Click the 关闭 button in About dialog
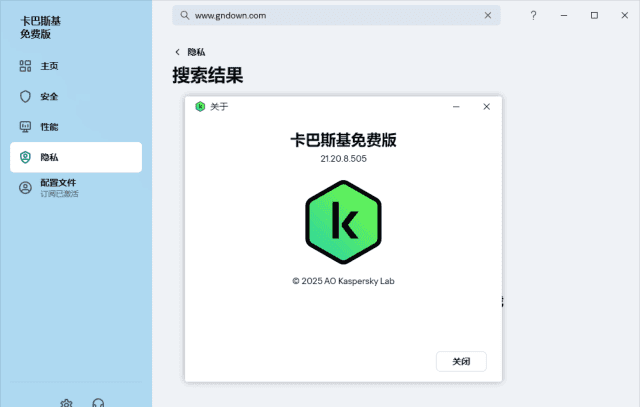This screenshot has height=407, width=640. coord(461,361)
